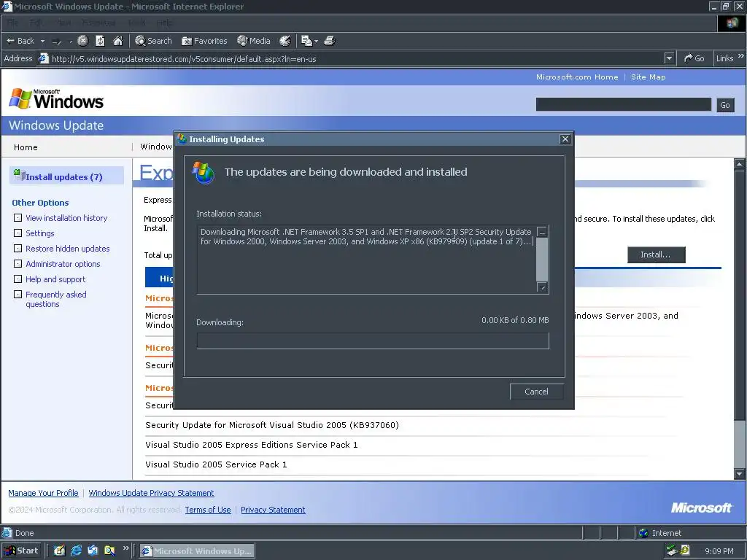Open the address bar dropdown arrow
The width and height of the screenshot is (747, 560).
coord(670,58)
